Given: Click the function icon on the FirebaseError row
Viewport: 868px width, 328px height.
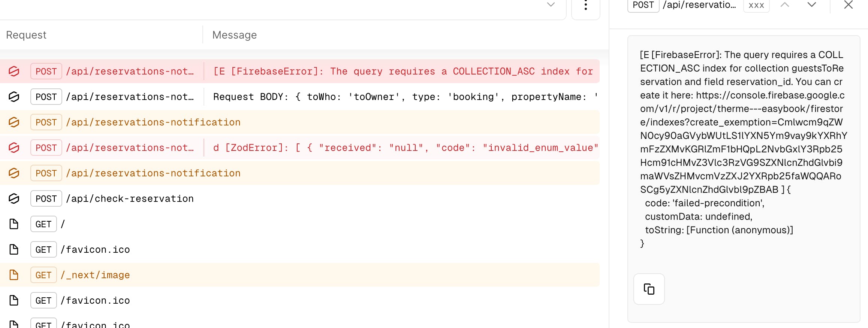Looking at the screenshot, I should (14, 71).
